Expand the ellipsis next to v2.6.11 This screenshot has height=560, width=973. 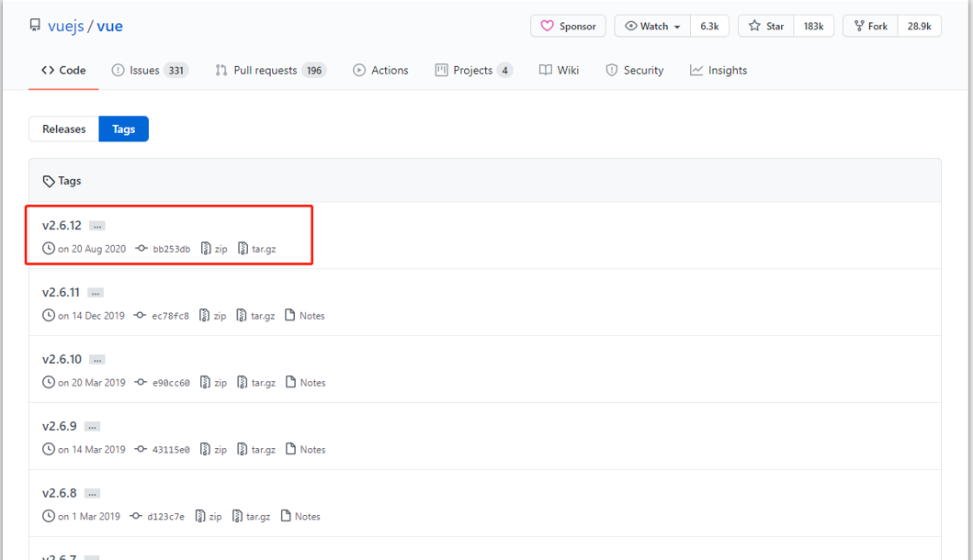click(96, 293)
